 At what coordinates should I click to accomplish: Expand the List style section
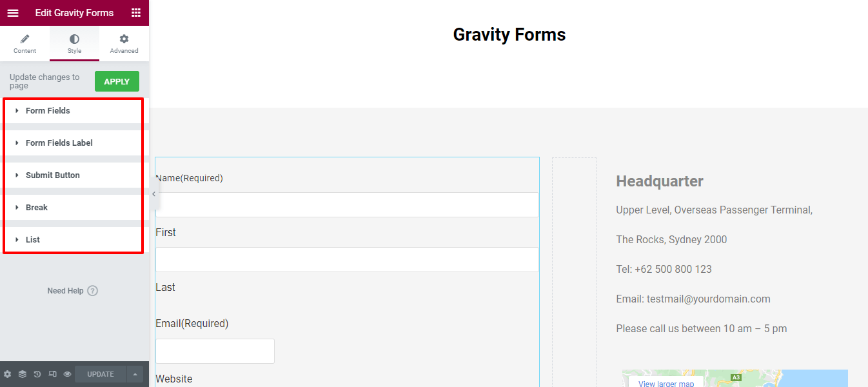[x=73, y=239]
